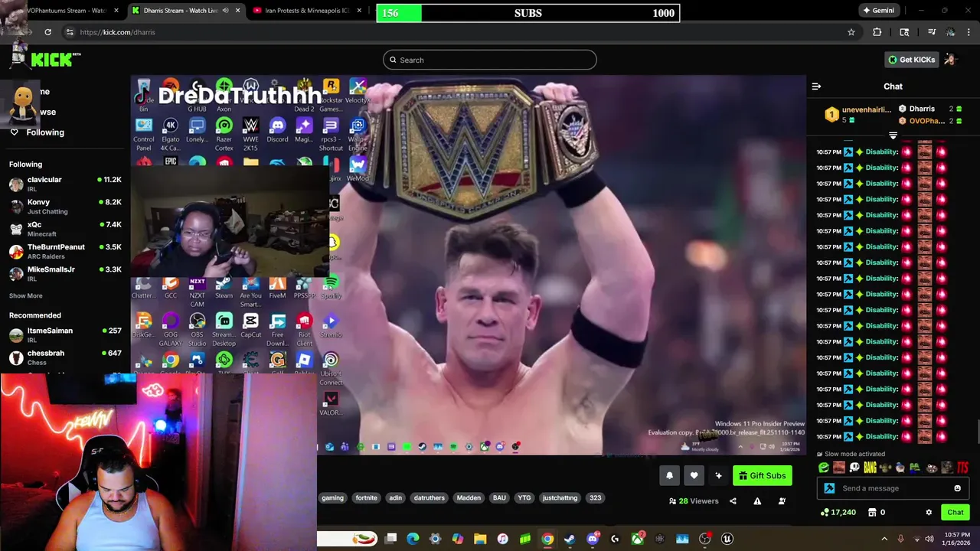980x551 pixels.
Task: Open TheBurntPeanut channel in Following
Action: click(x=66, y=251)
